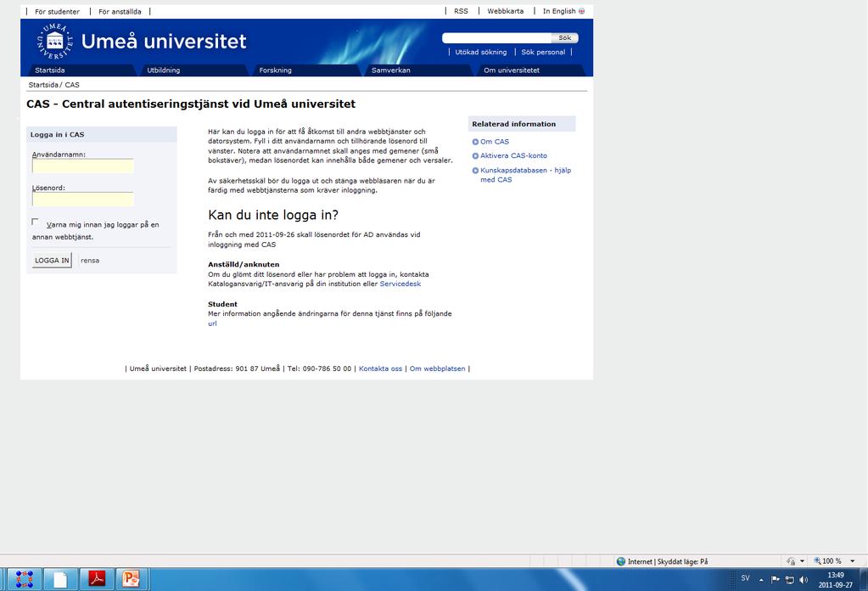
Task: Go to För studenter in top menu
Action: [57, 12]
